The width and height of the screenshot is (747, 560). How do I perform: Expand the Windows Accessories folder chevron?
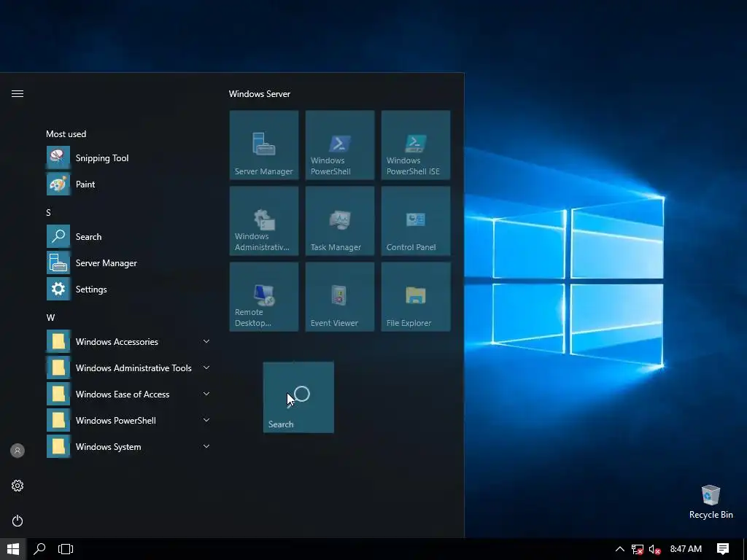click(206, 341)
